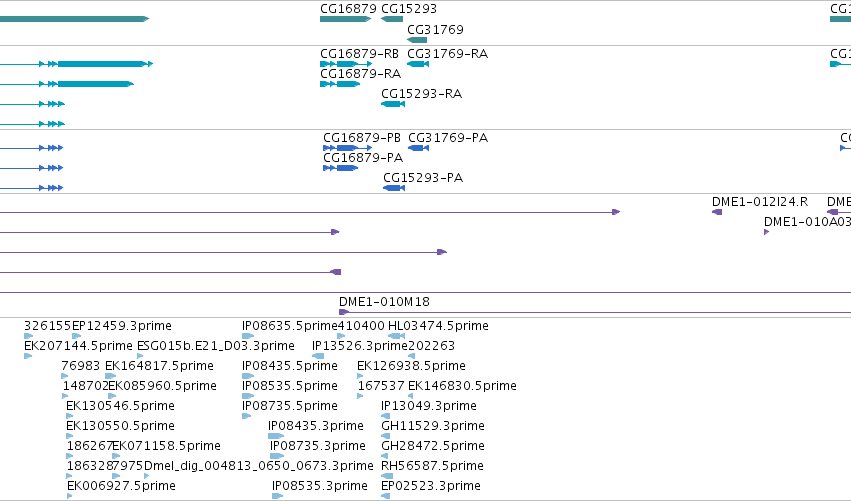Image resolution: width=851 pixels, height=501 pixels.
Task: Open EP02523.3prime feature
Action: click(x=386, y=496)
